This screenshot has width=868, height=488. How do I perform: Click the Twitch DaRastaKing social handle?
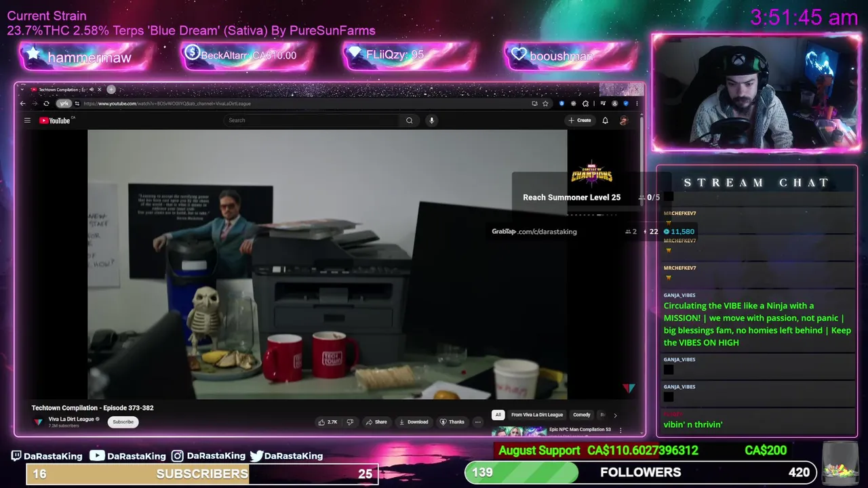click(46, 456)
